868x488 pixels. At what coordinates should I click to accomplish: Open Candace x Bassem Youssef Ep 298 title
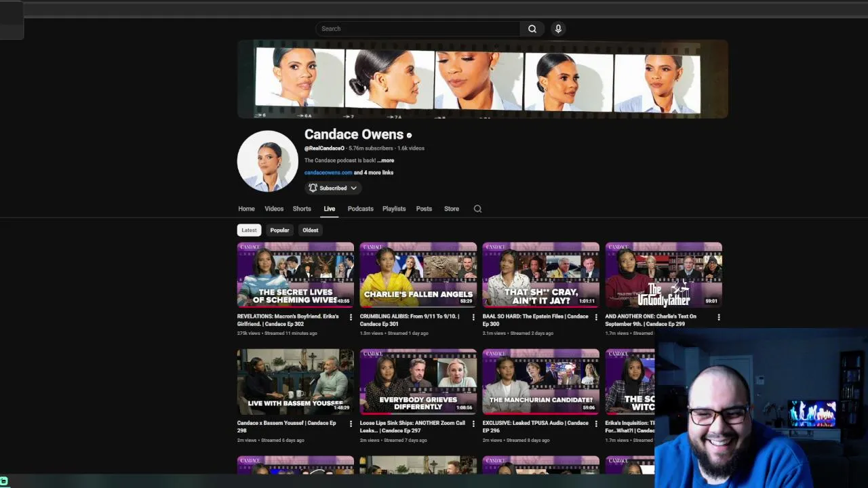286,427
